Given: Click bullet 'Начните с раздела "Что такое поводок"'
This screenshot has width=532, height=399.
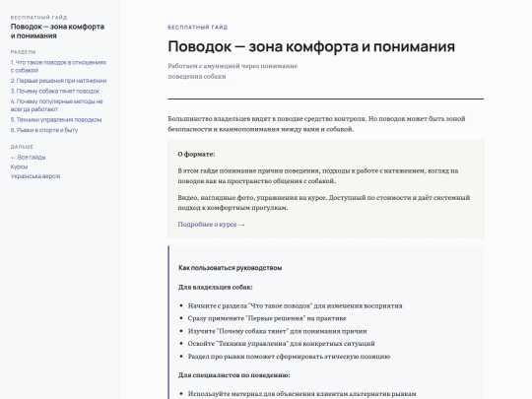Looking at the screenshot, I should 296,305.
